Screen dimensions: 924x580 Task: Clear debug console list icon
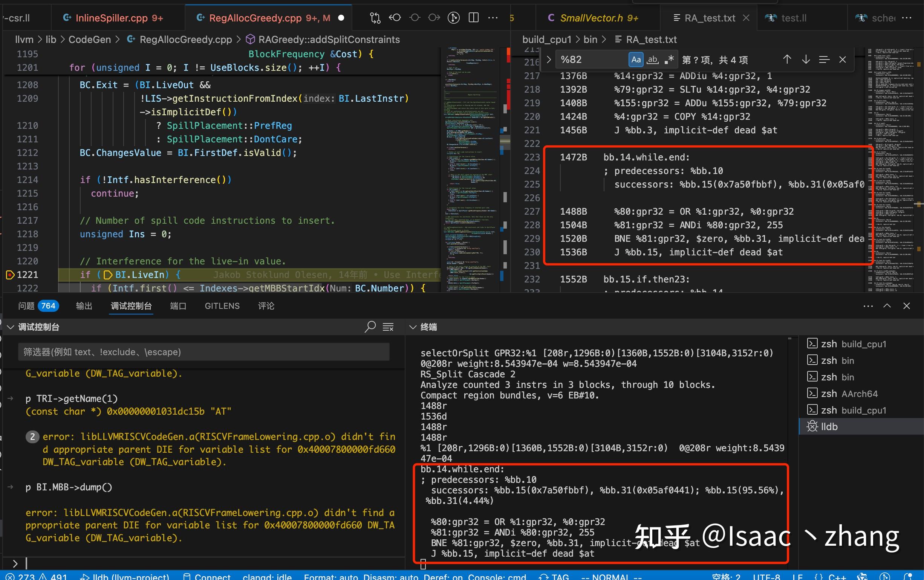388,327
